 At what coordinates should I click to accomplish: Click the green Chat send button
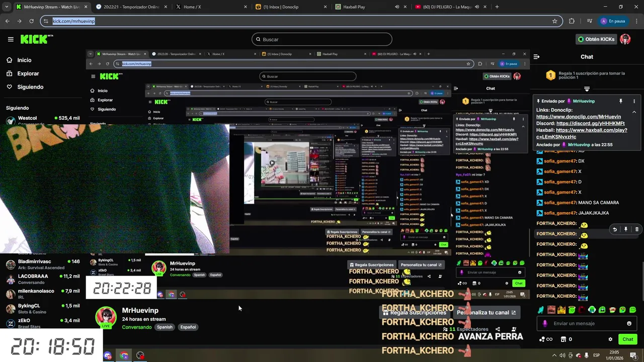point(628,339)
